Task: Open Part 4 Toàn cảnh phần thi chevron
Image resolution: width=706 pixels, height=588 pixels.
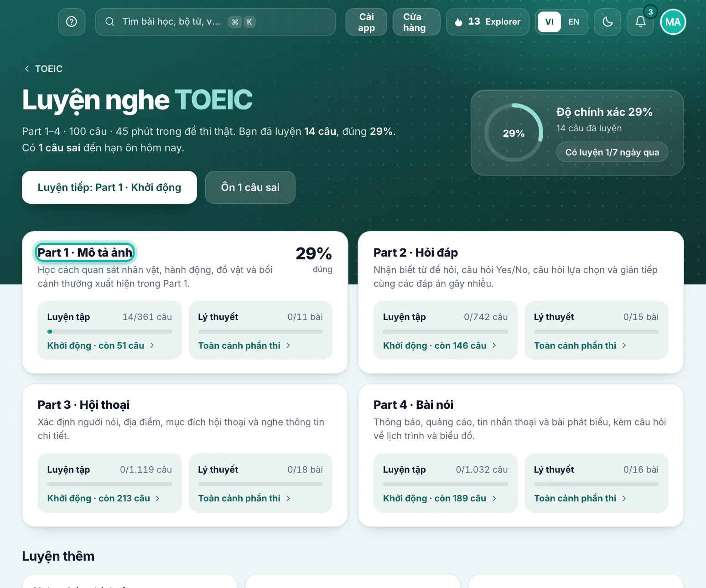Action: pos(624,498)
